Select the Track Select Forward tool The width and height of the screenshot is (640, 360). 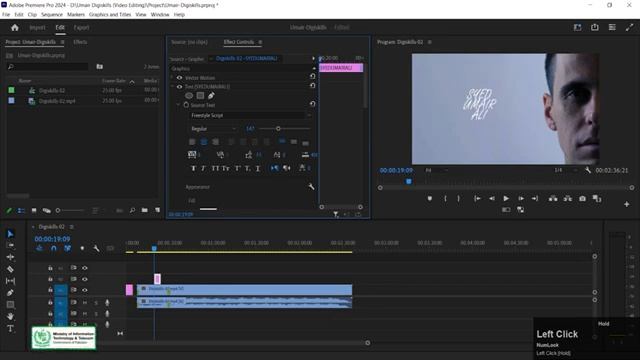click(10, 245)
